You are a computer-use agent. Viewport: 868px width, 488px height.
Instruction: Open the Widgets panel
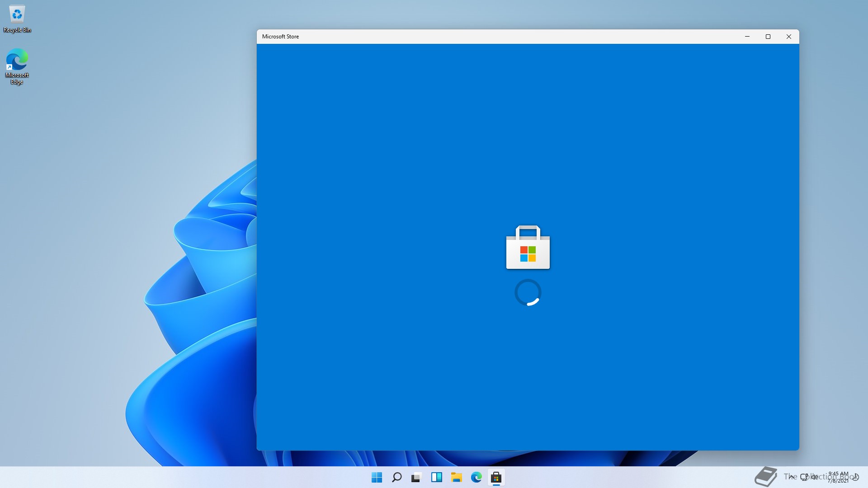[436, 477]
